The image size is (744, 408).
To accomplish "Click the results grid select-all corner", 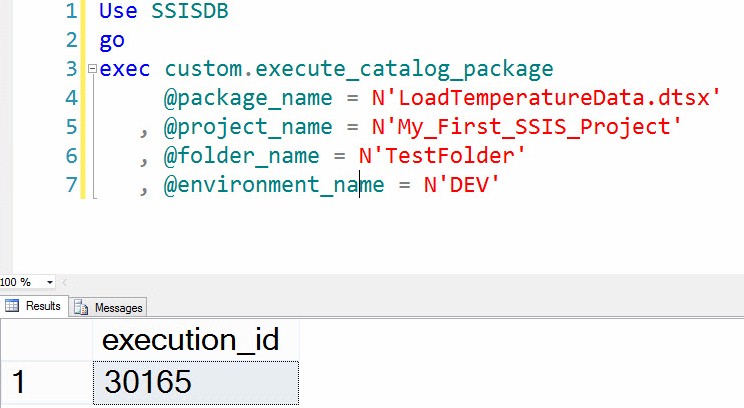I will (46, 340).
